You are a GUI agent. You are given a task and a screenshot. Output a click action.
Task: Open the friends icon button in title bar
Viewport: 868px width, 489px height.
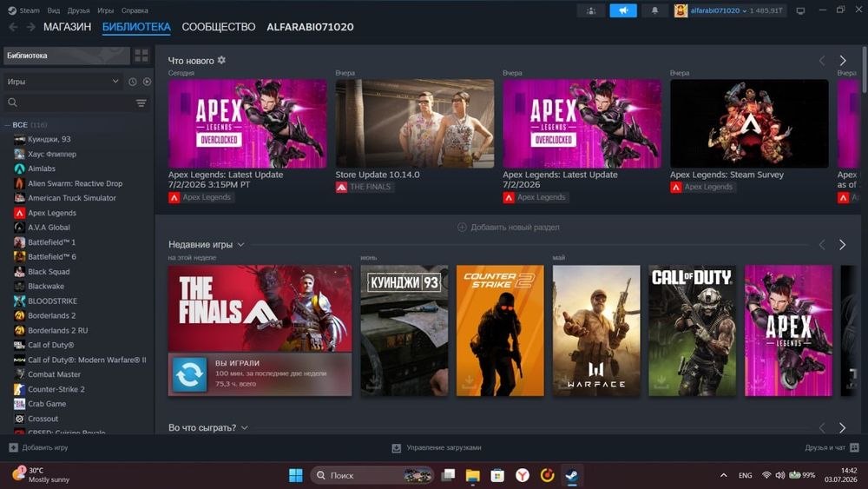pyautogui.click(x=591, y=10)
